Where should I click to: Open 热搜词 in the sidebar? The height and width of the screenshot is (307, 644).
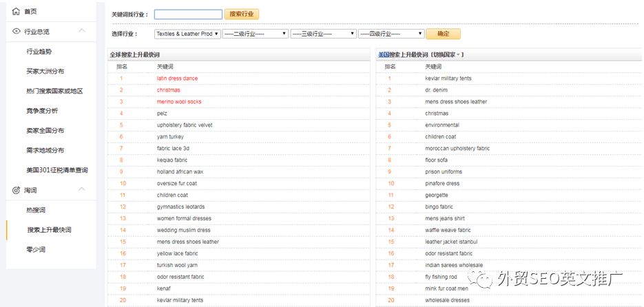pyautogui.click(x=36, y=210)
